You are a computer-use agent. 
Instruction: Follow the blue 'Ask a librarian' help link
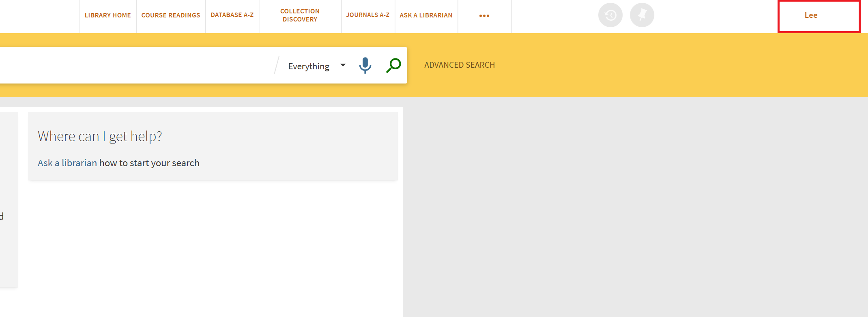click(x=67, y=163)
